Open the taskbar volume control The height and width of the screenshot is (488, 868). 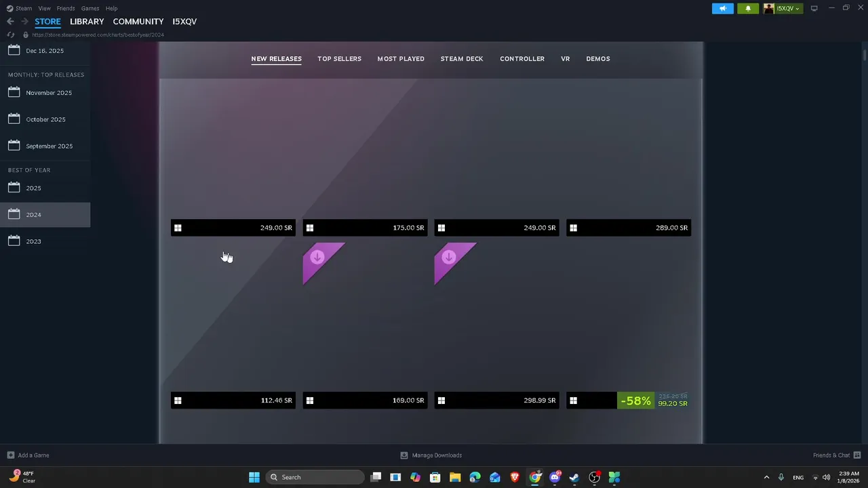tap(826, 477)
